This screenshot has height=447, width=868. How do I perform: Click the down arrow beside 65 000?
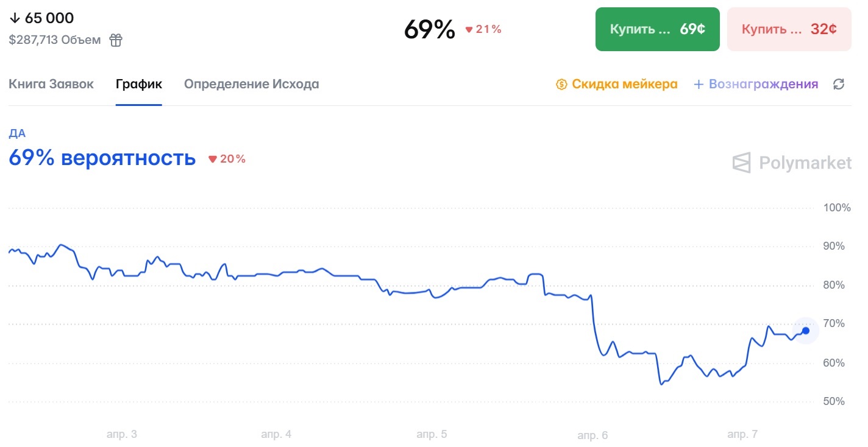15,18
